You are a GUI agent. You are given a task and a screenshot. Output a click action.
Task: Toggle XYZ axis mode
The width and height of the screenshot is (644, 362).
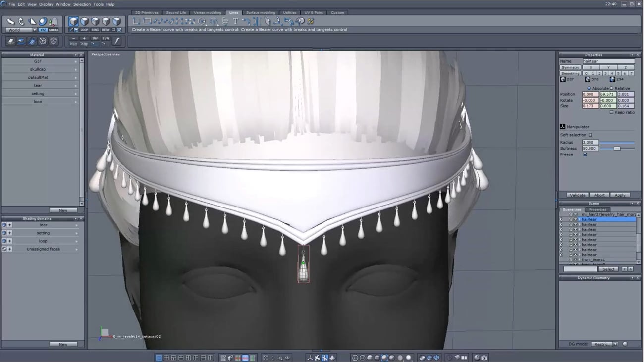point(43,30)
